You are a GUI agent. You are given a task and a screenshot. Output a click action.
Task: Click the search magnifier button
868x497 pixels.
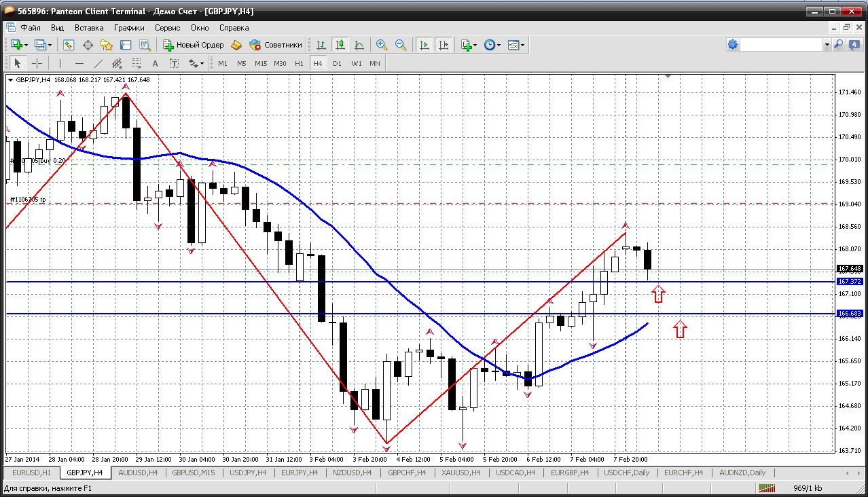tap(839, 45)
